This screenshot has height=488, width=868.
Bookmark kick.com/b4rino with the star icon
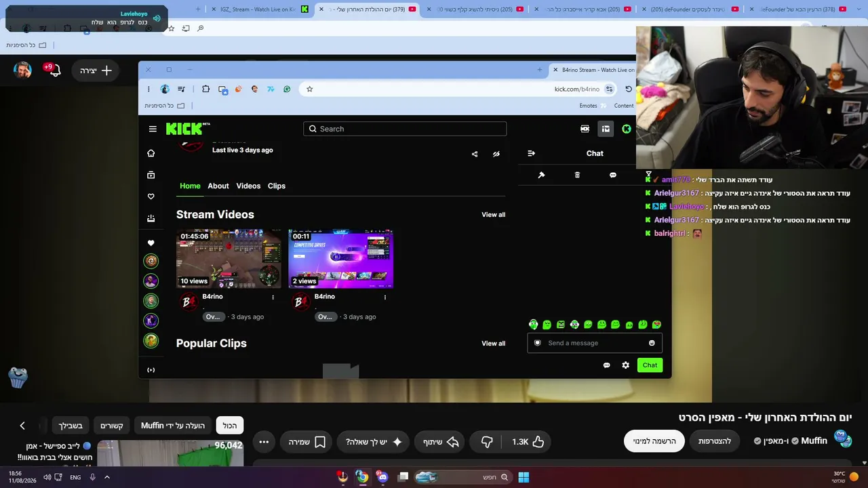[309, 89]
